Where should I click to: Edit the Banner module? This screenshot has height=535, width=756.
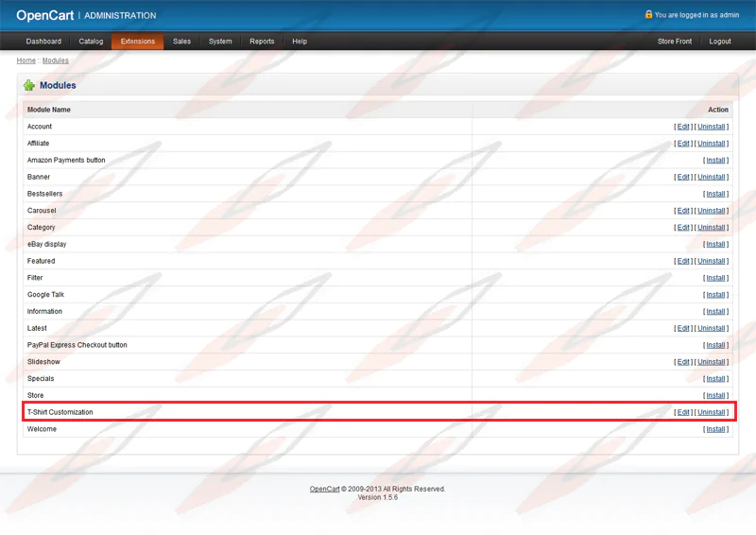pos(683,177)
